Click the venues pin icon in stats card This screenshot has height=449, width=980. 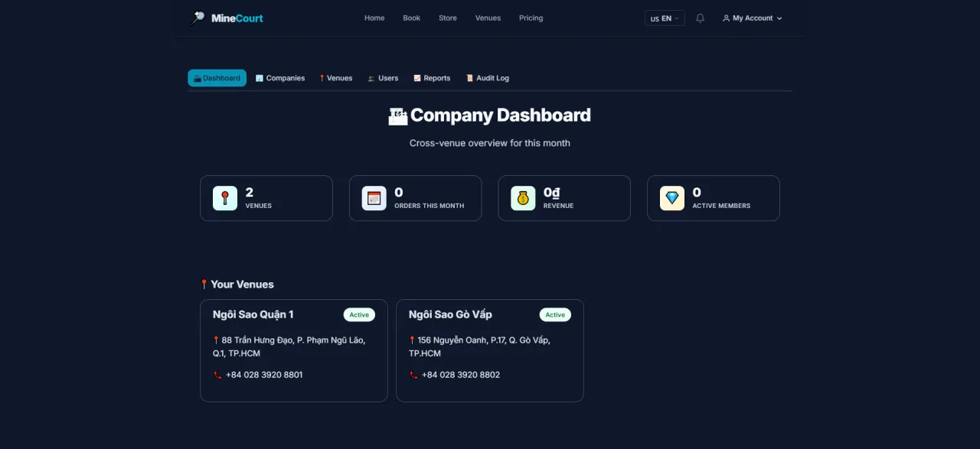225,198
